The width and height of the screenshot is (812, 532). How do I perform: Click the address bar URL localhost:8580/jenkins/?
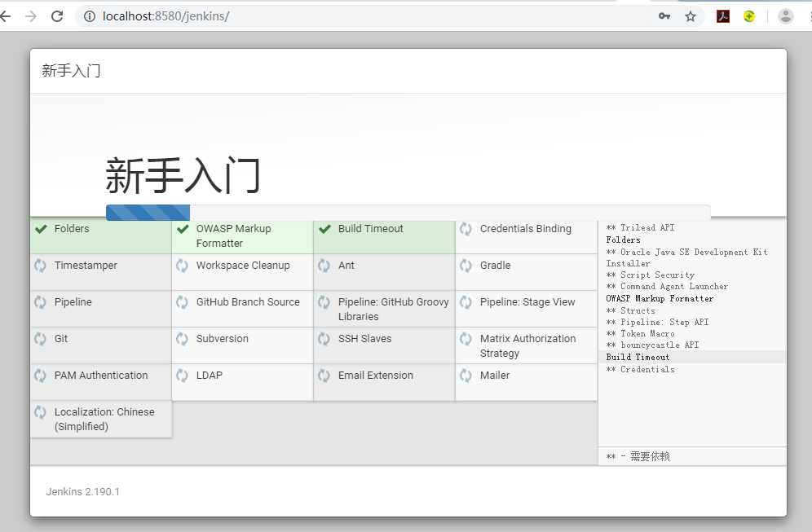165,16
